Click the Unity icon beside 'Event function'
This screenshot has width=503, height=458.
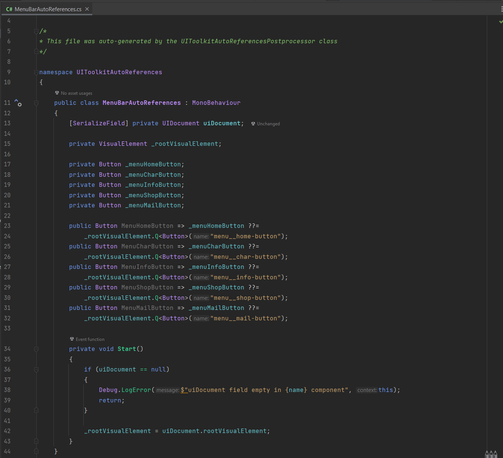72,339
